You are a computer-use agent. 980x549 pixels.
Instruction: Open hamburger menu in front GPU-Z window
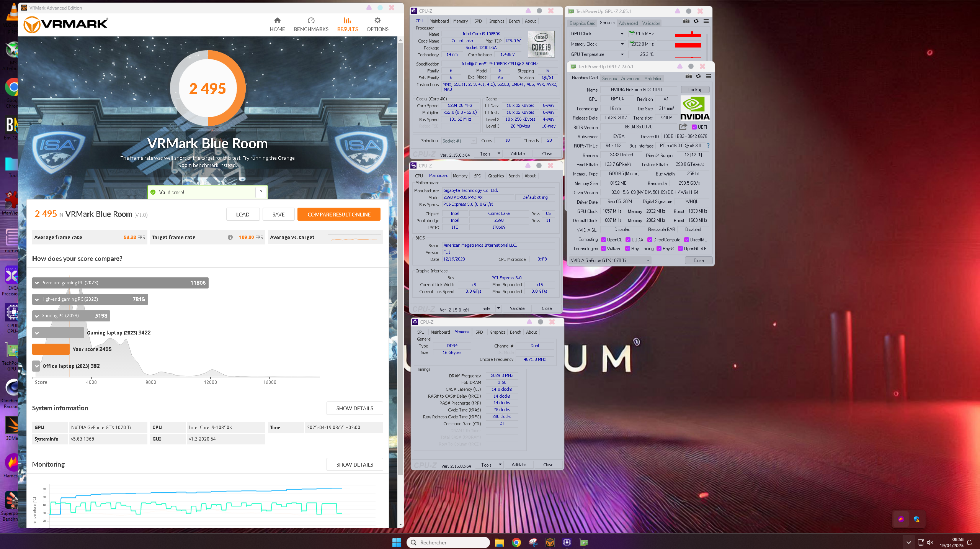point(709,76)
